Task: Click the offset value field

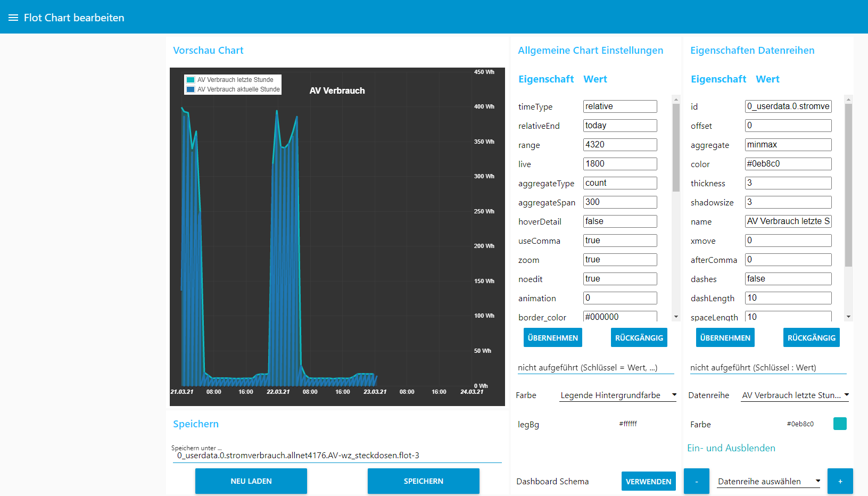Action: point(788,126)
